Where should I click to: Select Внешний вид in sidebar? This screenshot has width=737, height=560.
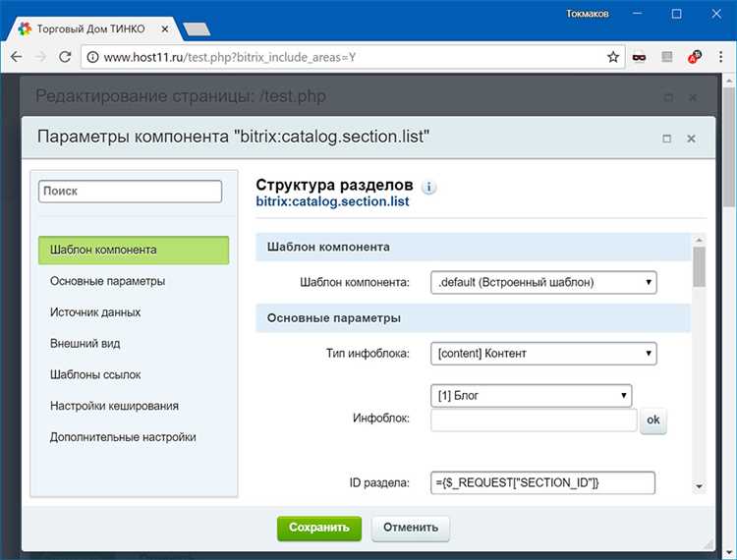pos(85,344)
